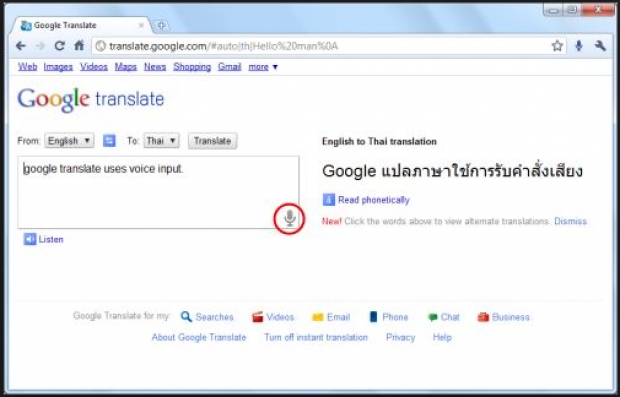The image size is (620, 397).
Task: Click the Thai translated text result
Action: [x=452, y=171]
